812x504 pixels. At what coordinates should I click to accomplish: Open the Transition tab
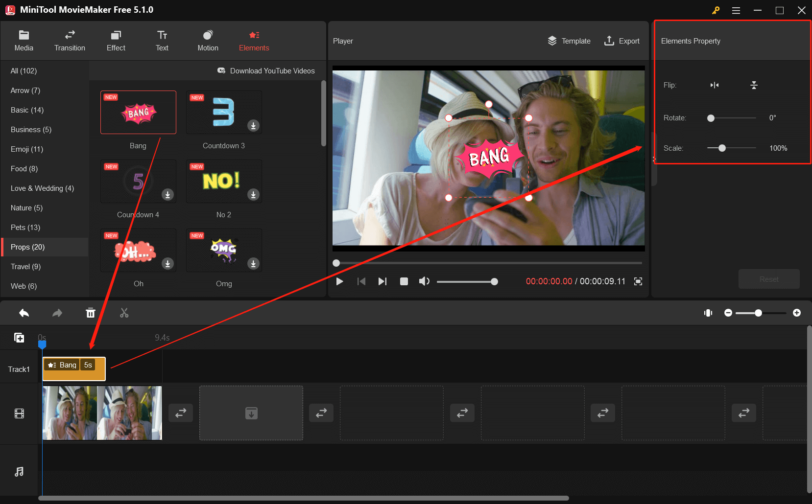tap(70, 41)
